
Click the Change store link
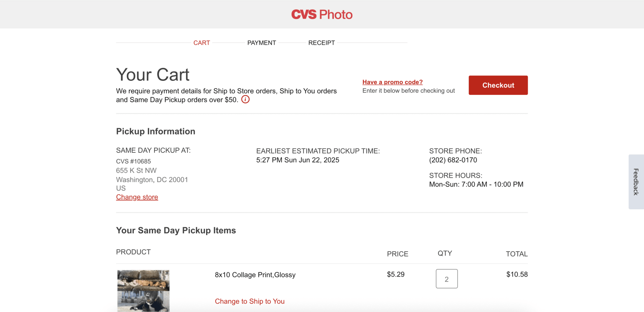[137, 197]
